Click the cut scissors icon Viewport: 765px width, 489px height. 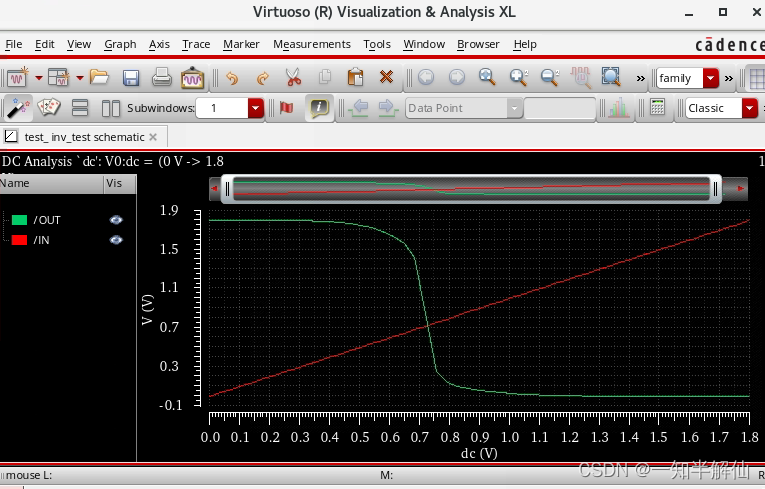pyautogui.click(x=293, y=78)
